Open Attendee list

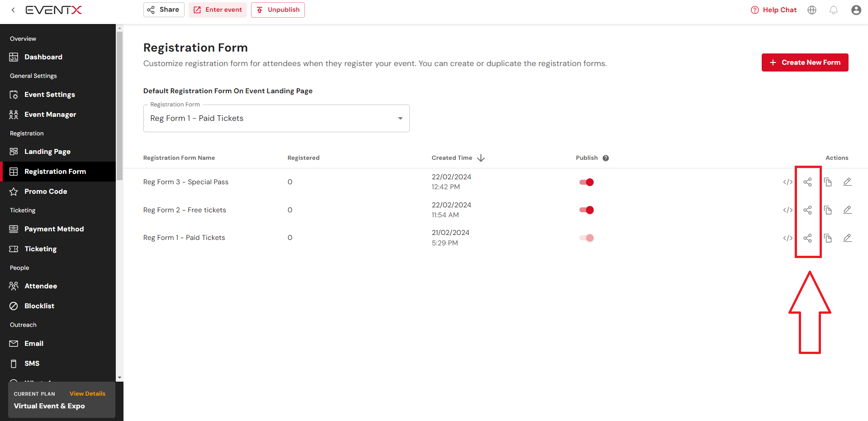coord(58,286)
